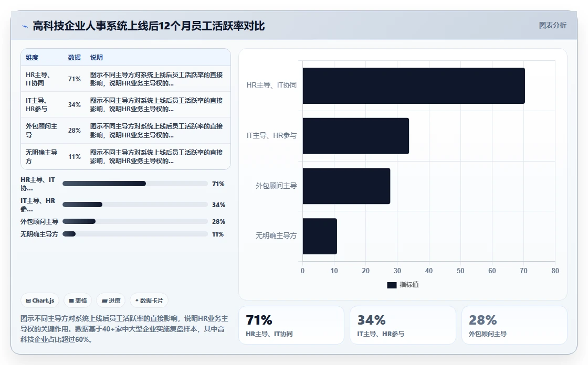
Task: Click the 34% IT主导、HR参与 data card
Action: coord(403,325)
